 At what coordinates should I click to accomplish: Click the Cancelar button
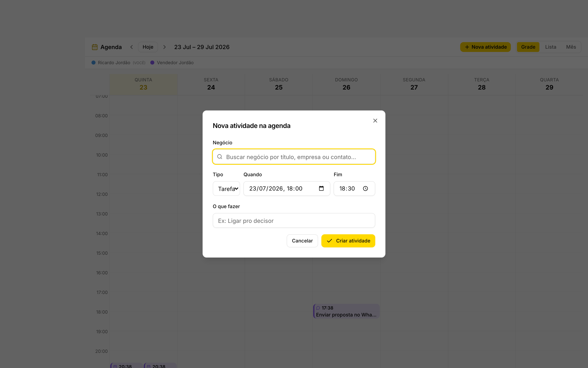click(x=302, y=241)
